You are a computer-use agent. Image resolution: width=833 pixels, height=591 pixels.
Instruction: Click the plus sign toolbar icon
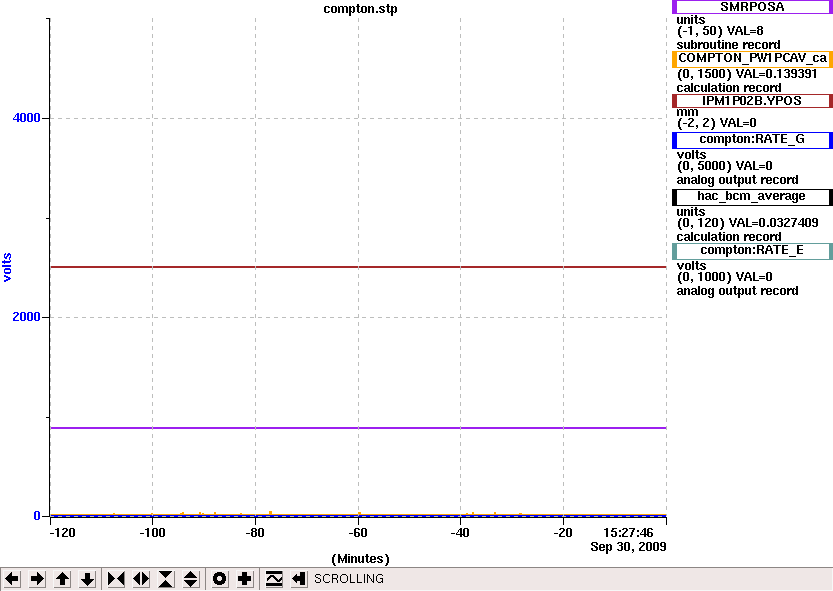point(244,579)
